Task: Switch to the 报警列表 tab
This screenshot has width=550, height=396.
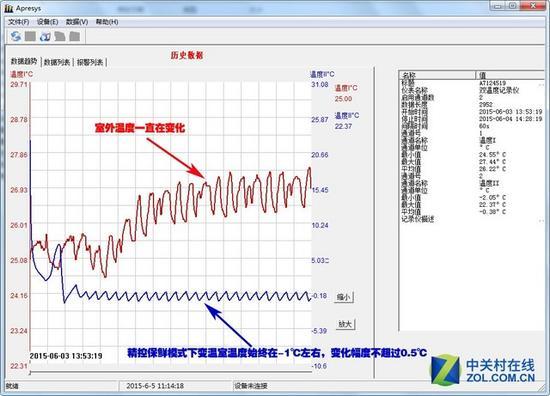Action: pos(90,62)
